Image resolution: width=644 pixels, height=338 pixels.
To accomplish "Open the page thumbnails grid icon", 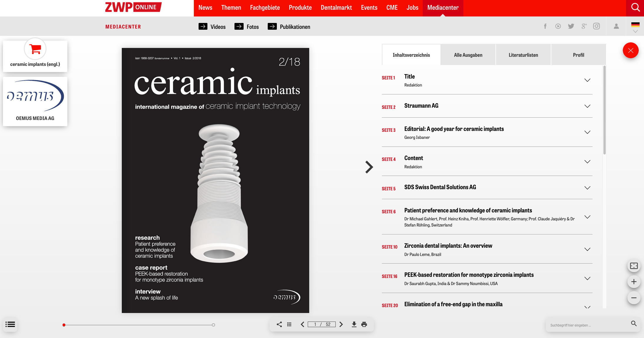I will point(289,324).
